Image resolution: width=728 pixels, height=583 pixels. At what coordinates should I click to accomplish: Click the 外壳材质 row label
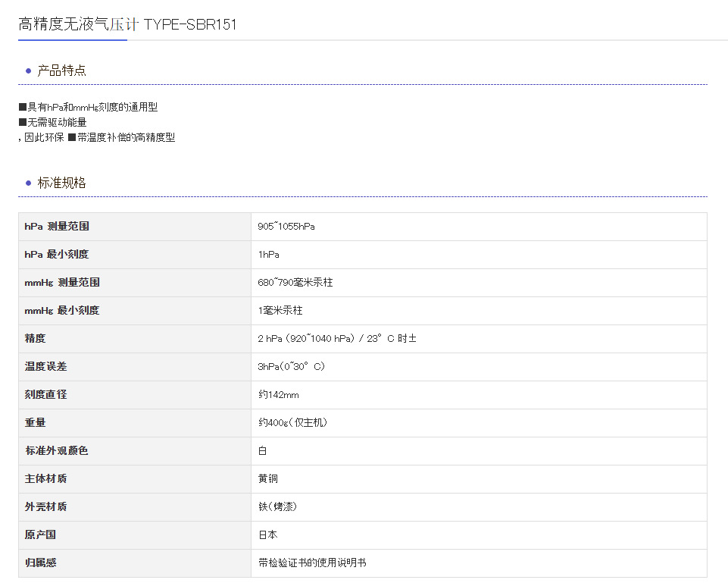tap(45, 506)
